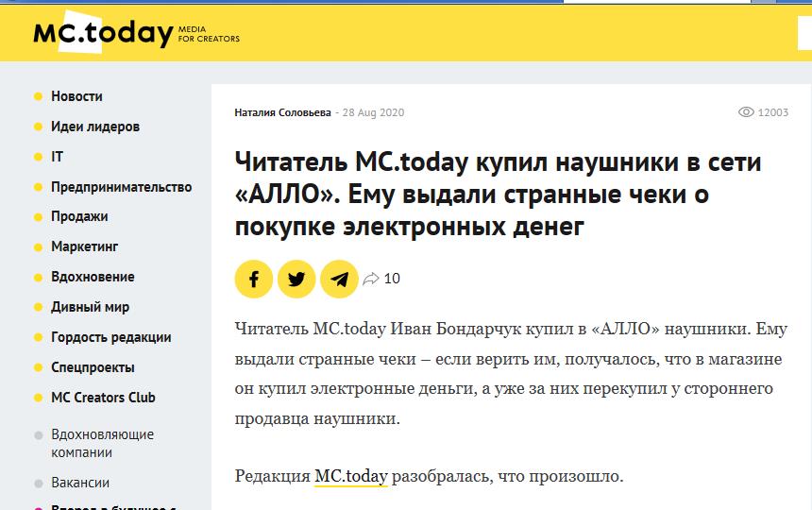The height and width of the screenshot is (510, 812).
Task: Go to Спецпроекты
Action: point(93,367)
